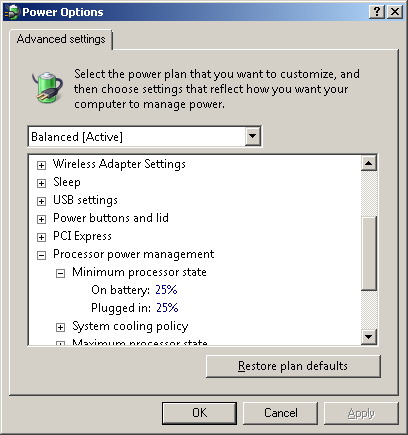Click the settings list scroll-down arrow
This screenshot has height=435, width=408.
tap(369, 337)
